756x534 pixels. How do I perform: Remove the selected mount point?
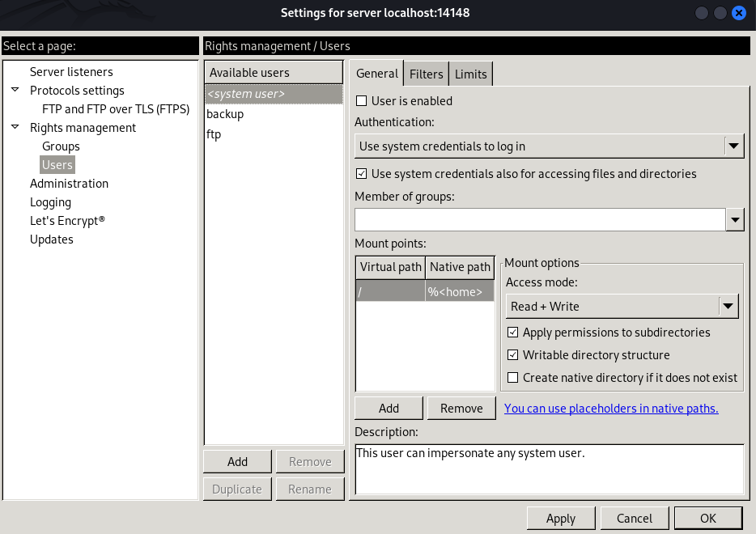point(461,409)
